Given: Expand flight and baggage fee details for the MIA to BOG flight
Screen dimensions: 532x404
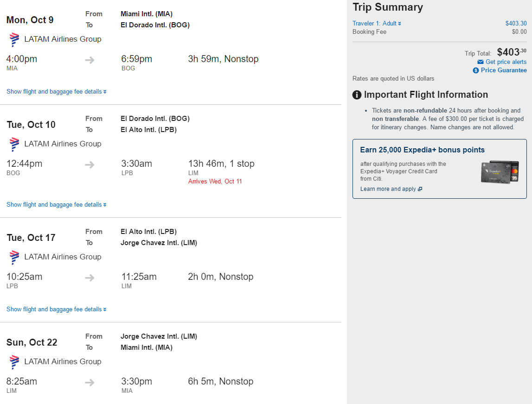Looking at the screenshot, I should tap(56, 92).
